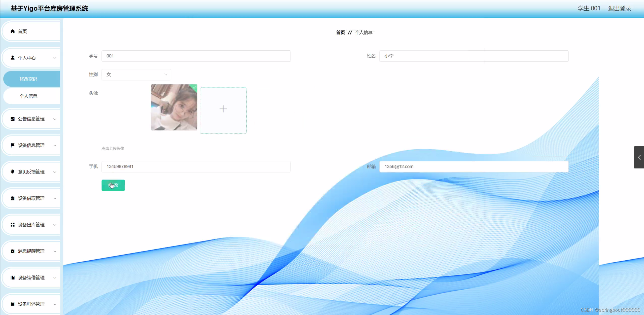
Task: Click the plus icon to upload avatar
Action: [x=223, y=109]
